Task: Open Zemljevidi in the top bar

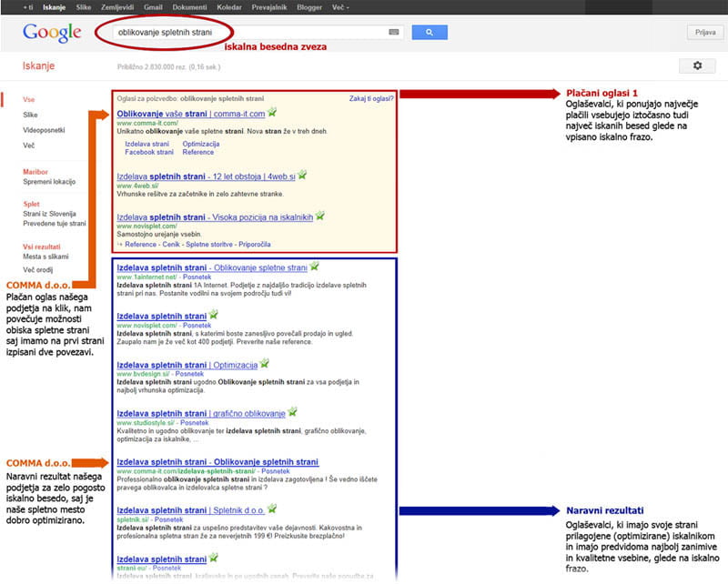Action: [117, 7]
